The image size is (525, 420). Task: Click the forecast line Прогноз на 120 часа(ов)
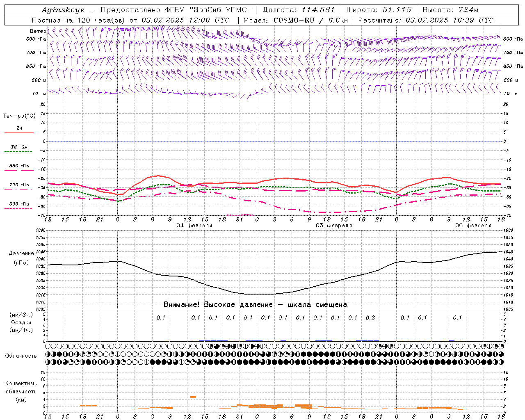[79, 20]
